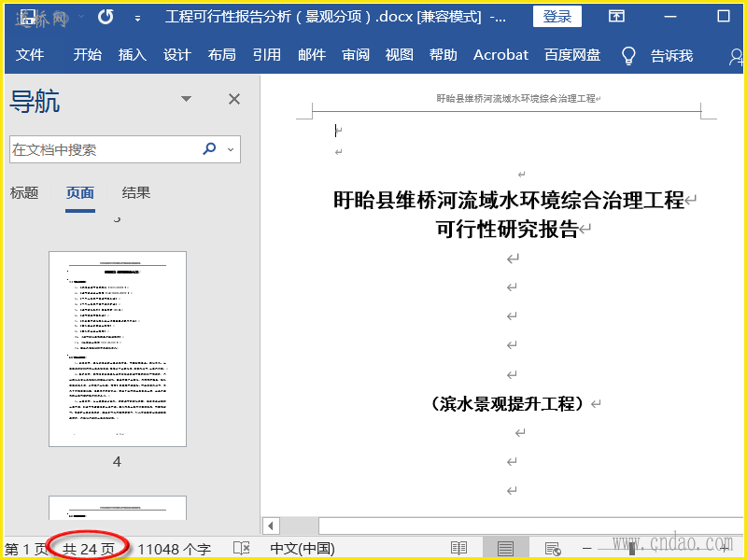Close the 导航 navigation pane

tap(234, 99)
